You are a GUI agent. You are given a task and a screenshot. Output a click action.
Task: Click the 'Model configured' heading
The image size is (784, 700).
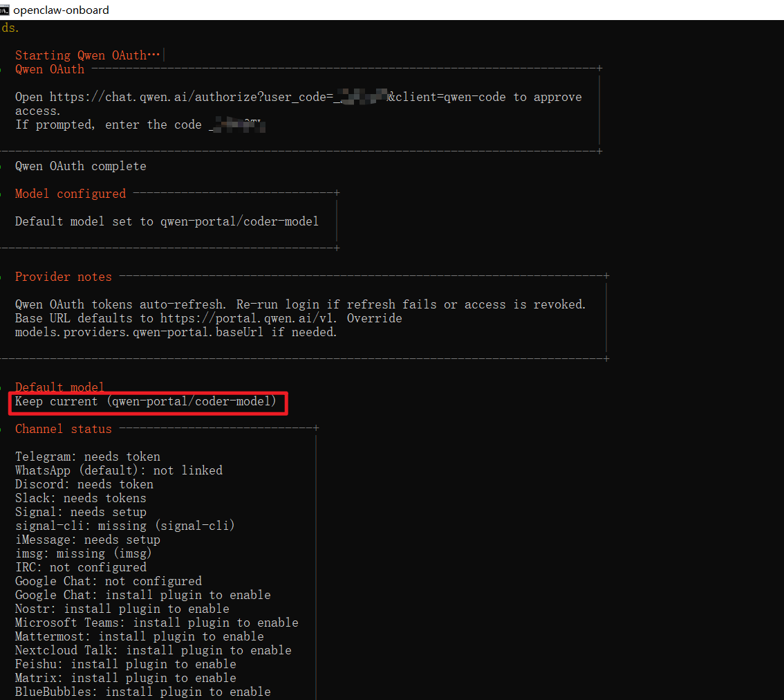(x=71, y=194)
